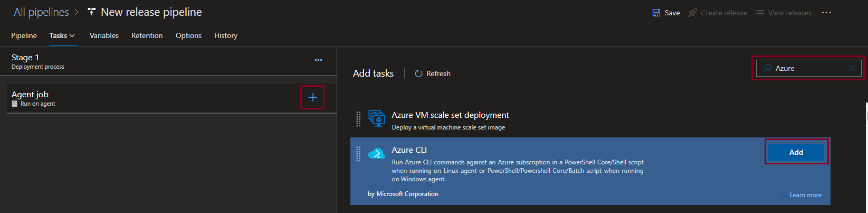Grab the drag handle of Azure CLI
This screenshot has height=213, width=868.
pos(358,154)
